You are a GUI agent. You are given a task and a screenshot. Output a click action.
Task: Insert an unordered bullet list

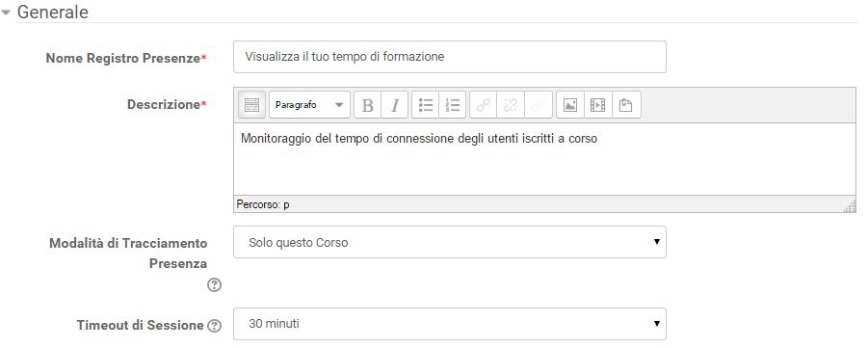tap(425, 105)
